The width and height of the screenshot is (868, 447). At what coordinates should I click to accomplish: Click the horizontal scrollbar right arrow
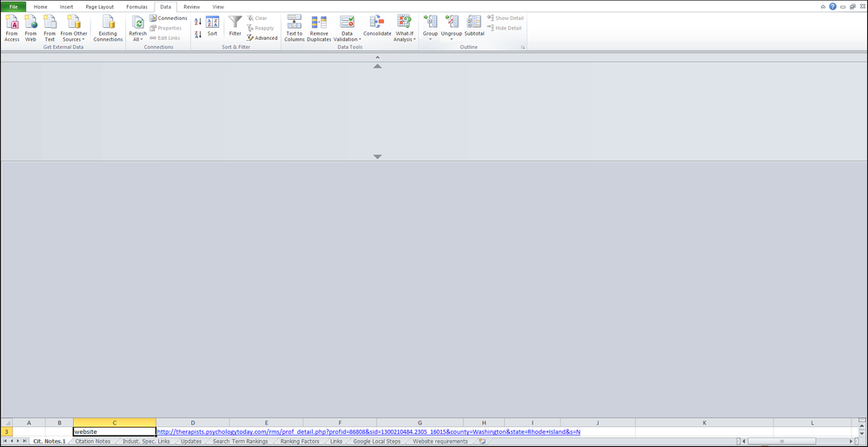[x=851, y=441]
